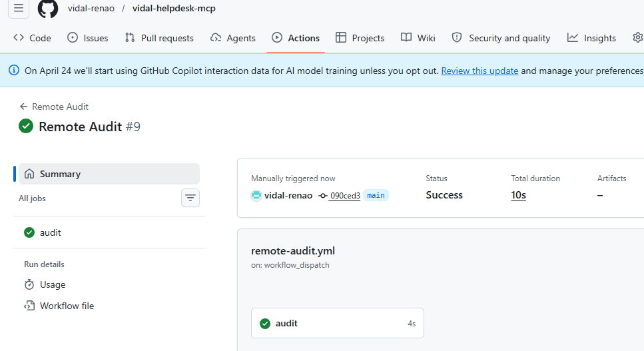Viewport: 644px width, 351px height.
Task: Switch to the Pull requests tab
Action: (159, 38)
